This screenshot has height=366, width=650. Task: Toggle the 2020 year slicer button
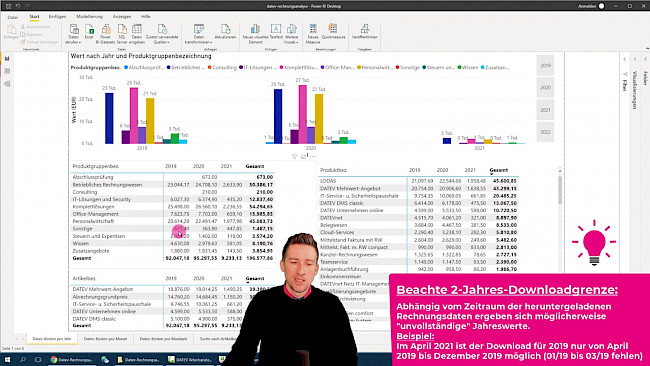tap(545, 87)
